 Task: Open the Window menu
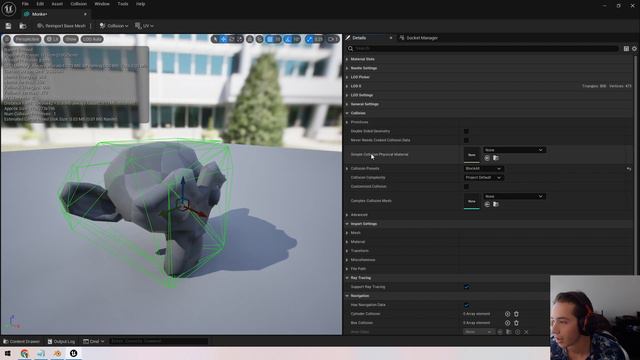[102, 4]
